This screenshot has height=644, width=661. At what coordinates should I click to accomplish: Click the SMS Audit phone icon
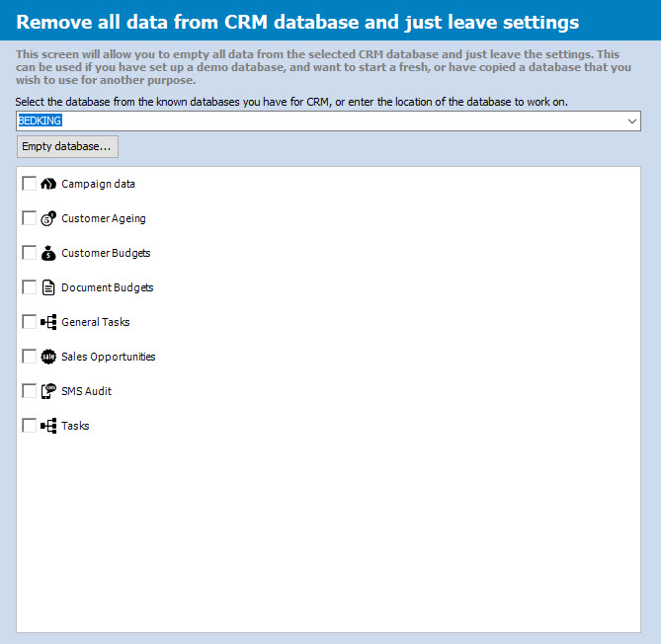coord(48,391)
